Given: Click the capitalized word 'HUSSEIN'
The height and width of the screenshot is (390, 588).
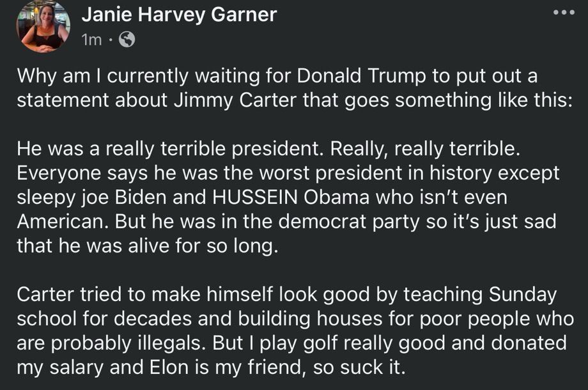Looking at the screenshot, I should click(255, 198).
